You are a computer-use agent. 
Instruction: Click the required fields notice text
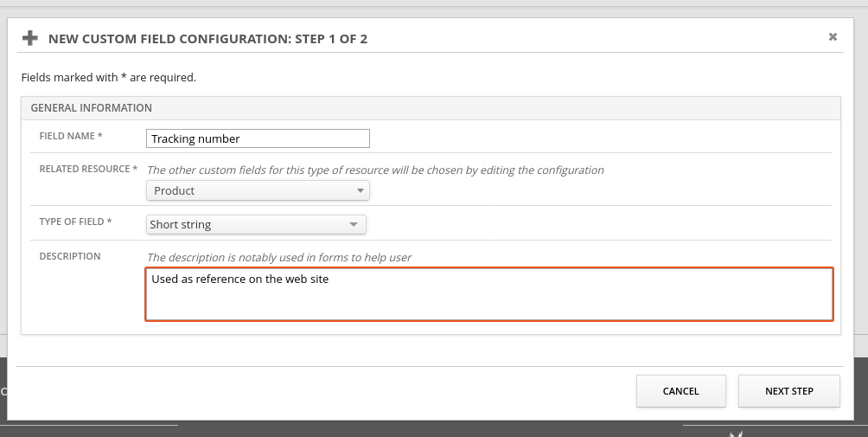109,77
